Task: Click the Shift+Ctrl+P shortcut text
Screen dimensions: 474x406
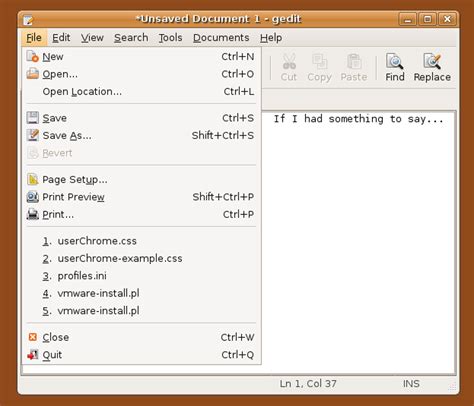Action: click(223, 197)
